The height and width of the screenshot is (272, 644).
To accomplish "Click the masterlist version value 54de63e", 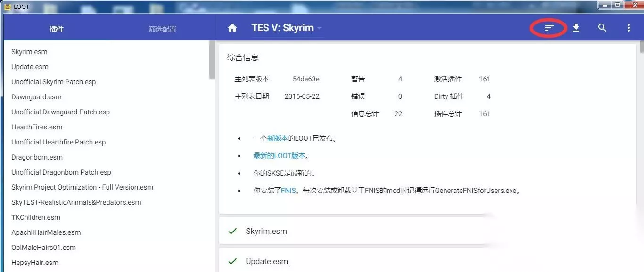I will pyautogui.click(x=306, y=79).
